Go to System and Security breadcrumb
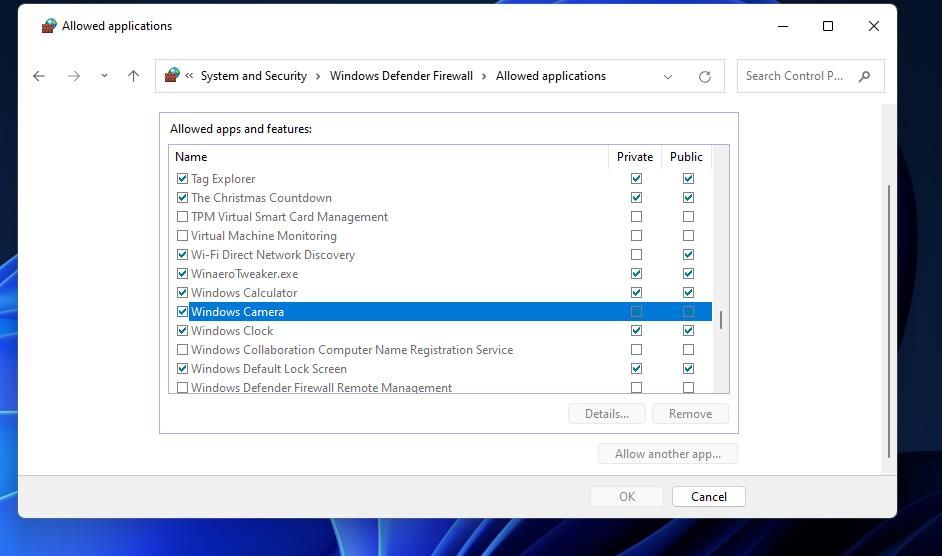The image size is (942, 556). point(254,76)
